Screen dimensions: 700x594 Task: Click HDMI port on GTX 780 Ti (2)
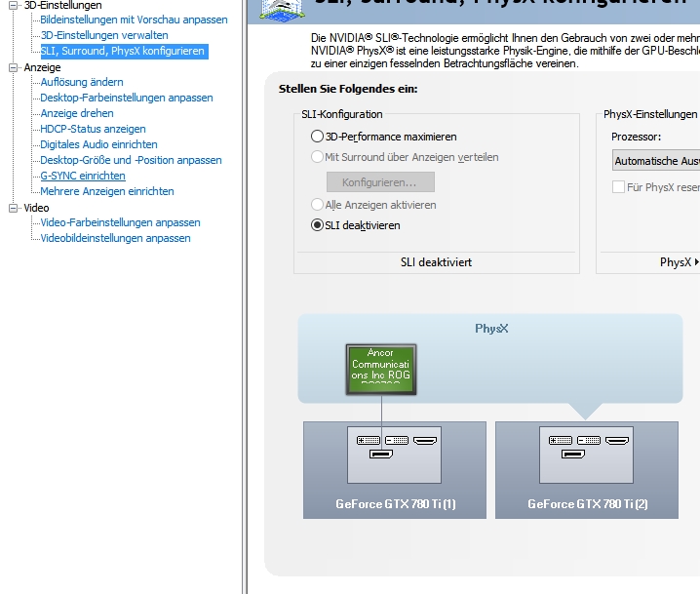click(x=617, y=441)
